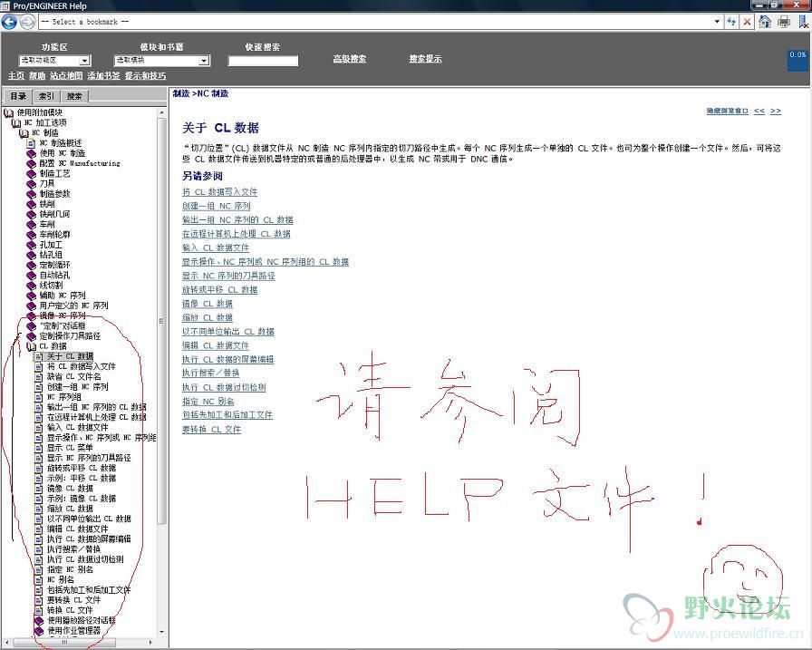Click the tree pane horizontal scrollbar thumb
This screenshot has width=812, height=650.
pos(64,642)
